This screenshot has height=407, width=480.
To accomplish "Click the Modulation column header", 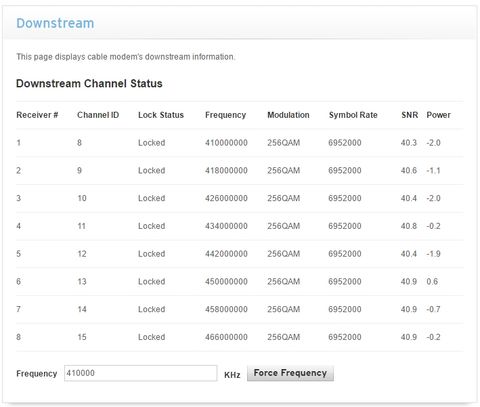I will click(288, 115).
